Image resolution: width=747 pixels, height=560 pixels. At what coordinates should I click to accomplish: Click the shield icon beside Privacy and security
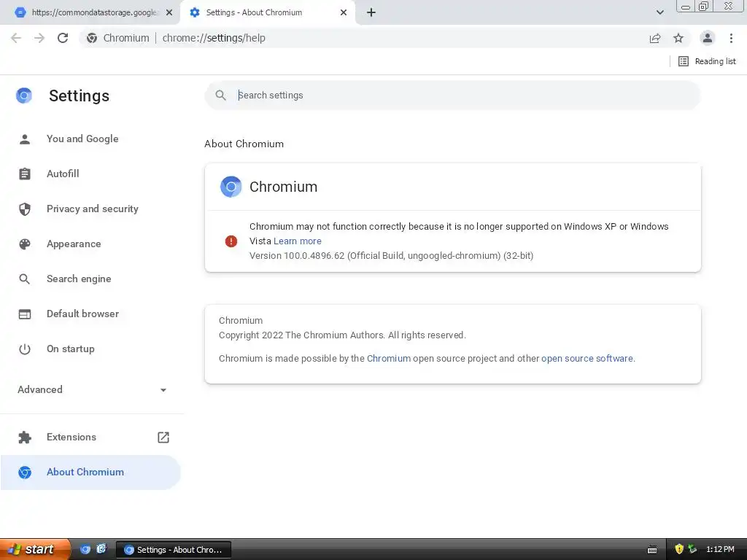click(x=25, y=209)
